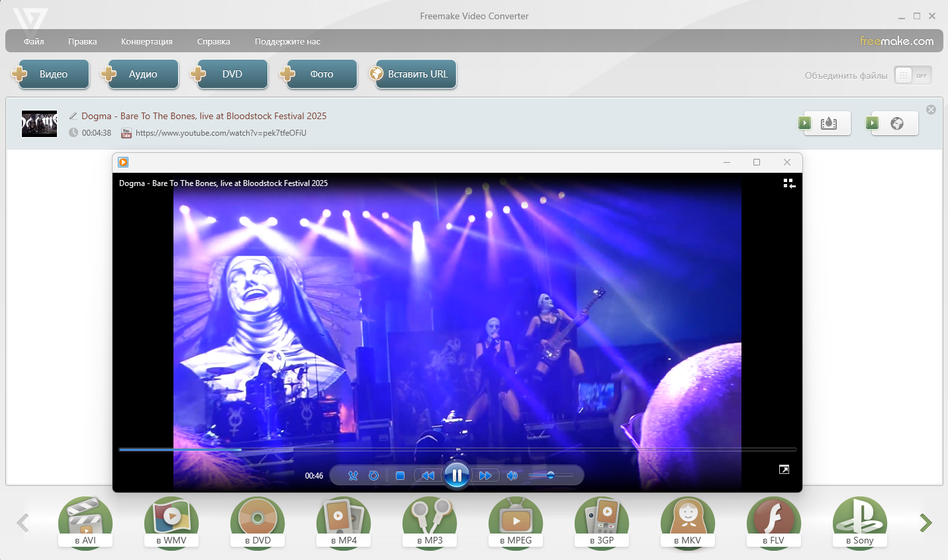
Task: Click the YouTube source icon
Action: click(126, 133)
